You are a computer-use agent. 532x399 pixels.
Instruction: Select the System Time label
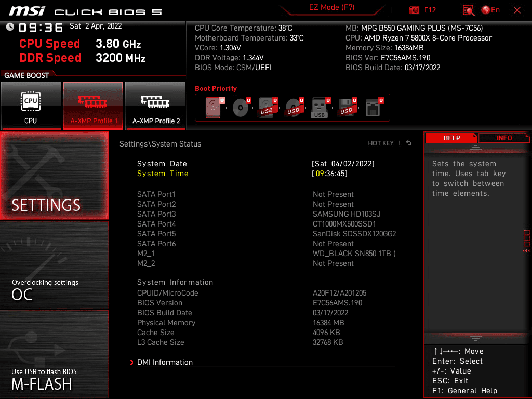pyautogui.click(x=163, y=174)
